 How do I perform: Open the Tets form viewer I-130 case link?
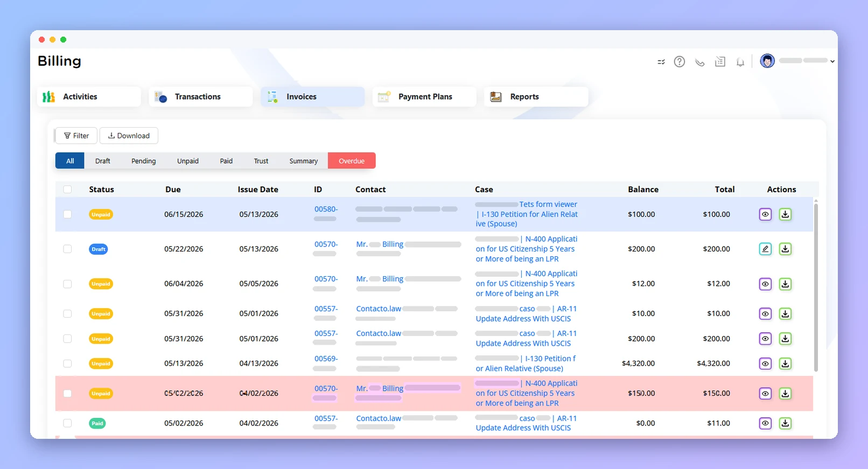(527, 214)
